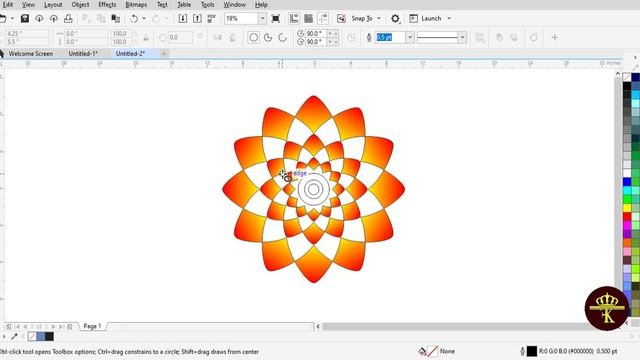Pick the yellow swatch in color palette
This screenshot has width=640, height=360.
[x=627, y=208]
